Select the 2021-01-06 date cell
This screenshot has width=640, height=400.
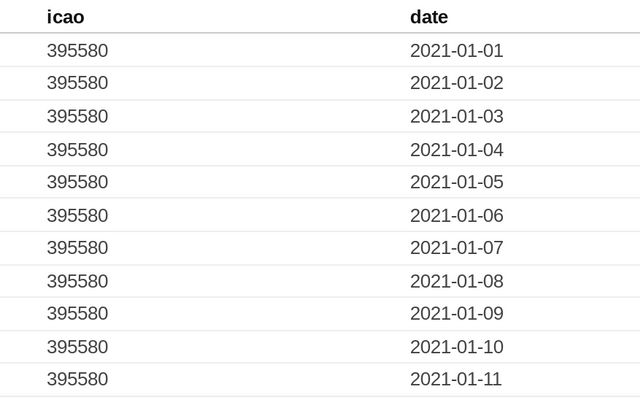click(x=456, y=215)
